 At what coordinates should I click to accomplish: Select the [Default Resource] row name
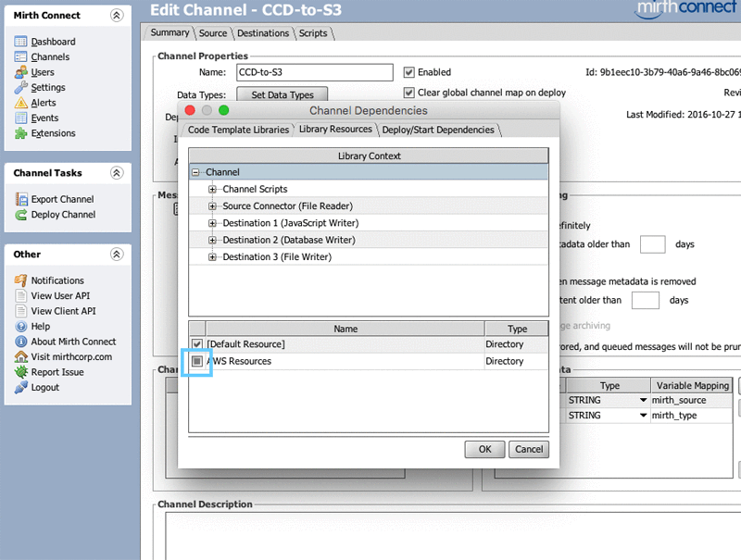(345, 344)
